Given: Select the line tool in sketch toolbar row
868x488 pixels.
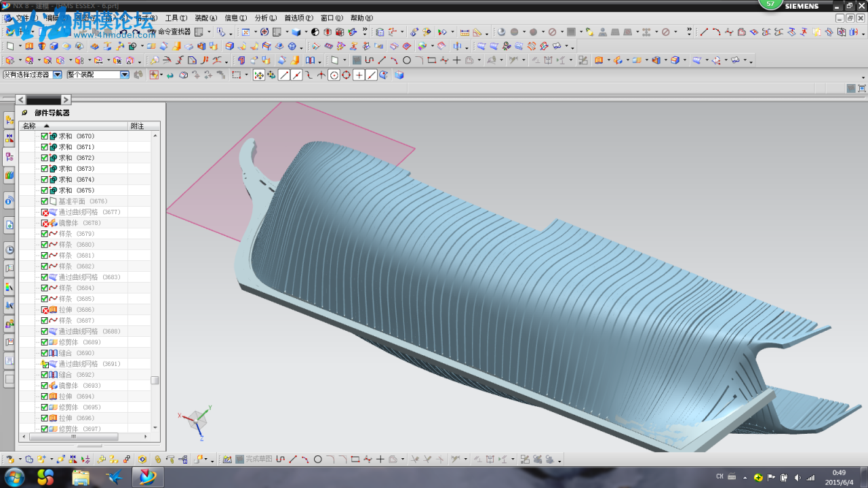Looking at the screenshot, I should (382, 60).
